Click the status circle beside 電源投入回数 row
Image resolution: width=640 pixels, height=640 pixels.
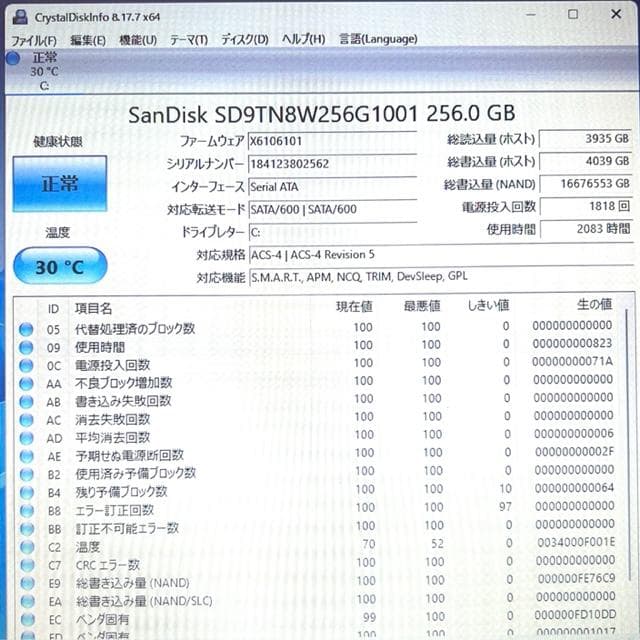coord(25,364)
